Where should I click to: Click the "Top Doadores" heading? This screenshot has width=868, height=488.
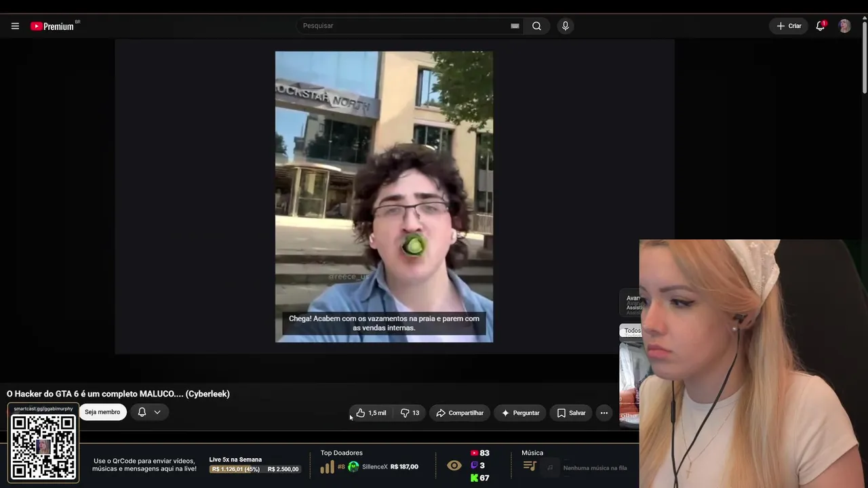[342, 453]
